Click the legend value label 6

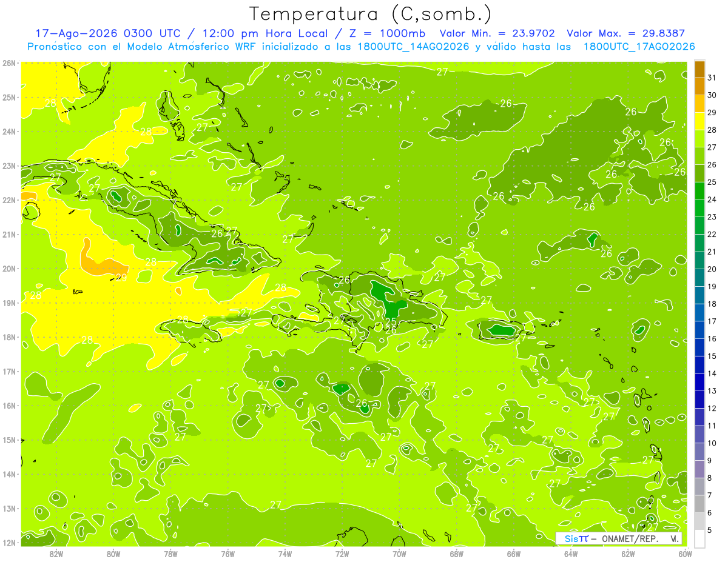(710, 513)
